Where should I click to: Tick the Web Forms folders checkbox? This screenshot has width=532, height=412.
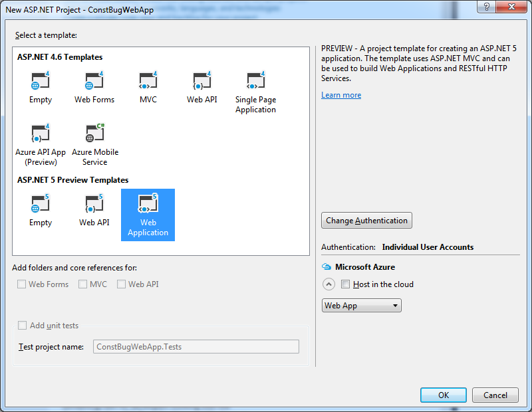point(22,284)
